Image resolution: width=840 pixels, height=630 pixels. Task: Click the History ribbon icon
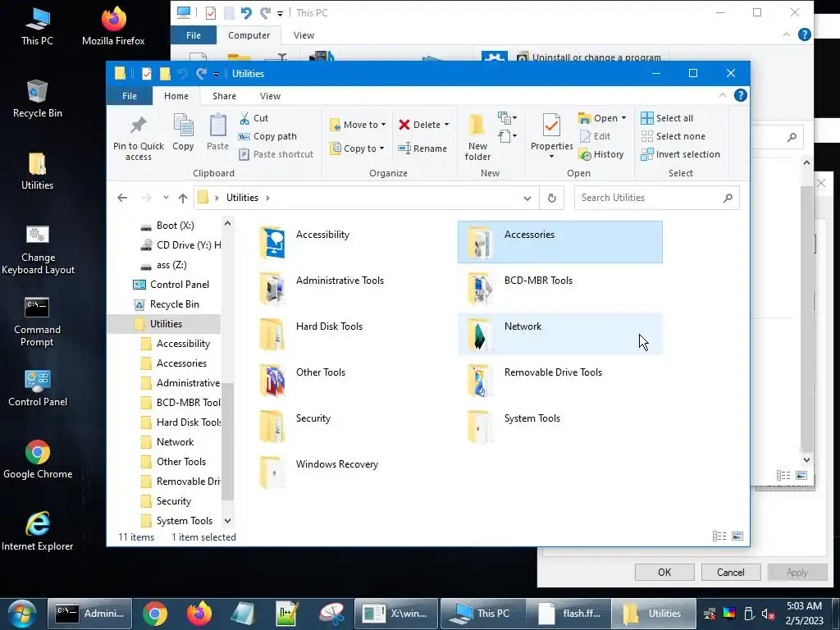point(585,155)
